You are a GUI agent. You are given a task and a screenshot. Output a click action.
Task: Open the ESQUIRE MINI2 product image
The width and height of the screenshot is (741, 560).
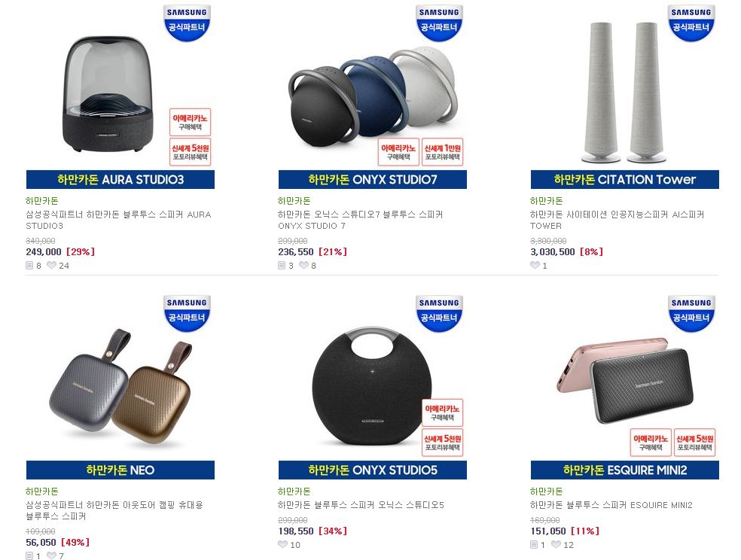pos(625,385)
